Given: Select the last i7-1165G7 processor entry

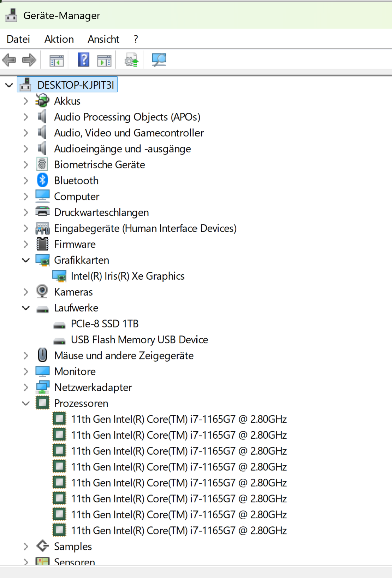Looking at the screenshot, I should [x=179, y=531].
